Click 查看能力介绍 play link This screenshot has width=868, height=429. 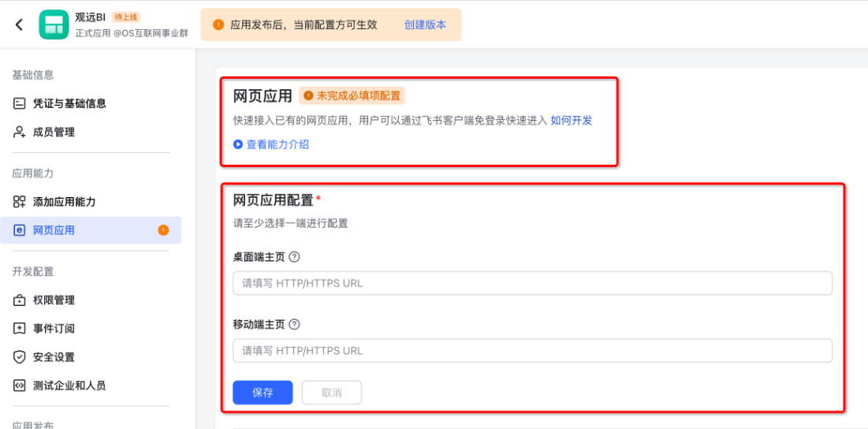click(271, 144)
